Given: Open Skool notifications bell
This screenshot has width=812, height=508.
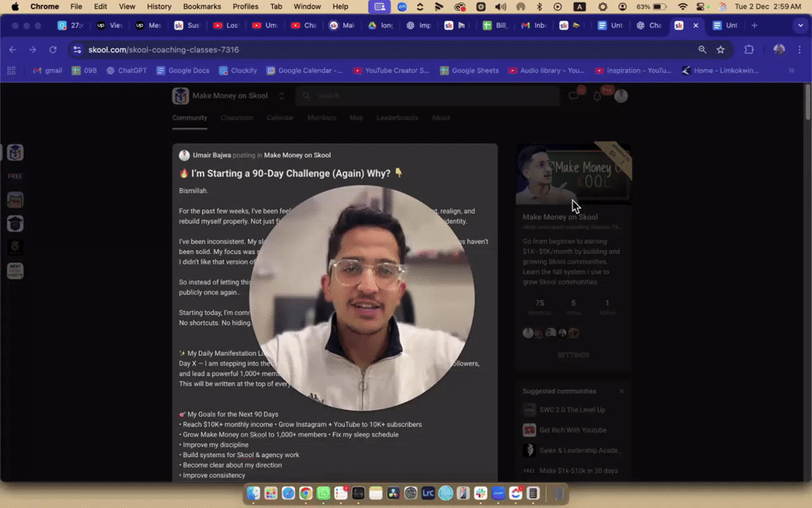Looking at the screenshot, I should tap(597, 95).
